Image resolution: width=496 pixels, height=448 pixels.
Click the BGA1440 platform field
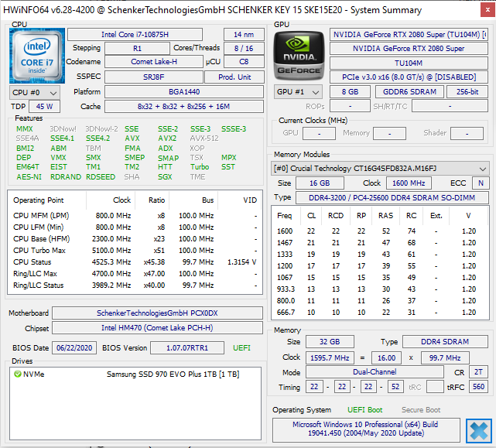click(x=184, y=92)
